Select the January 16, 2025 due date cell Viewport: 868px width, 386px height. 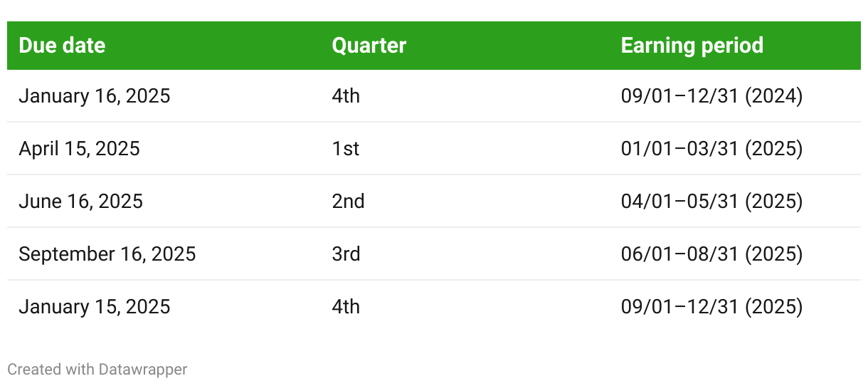point(95,96)
